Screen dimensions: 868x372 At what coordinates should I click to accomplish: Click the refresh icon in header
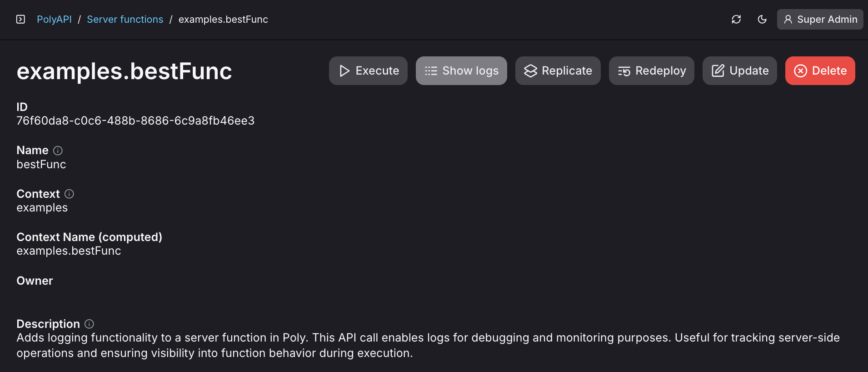pyautogui.click(x=736, y=19)
